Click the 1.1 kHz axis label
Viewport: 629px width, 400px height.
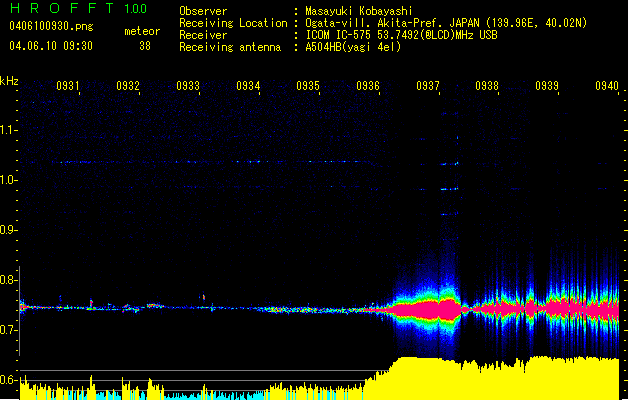(8, 130)
